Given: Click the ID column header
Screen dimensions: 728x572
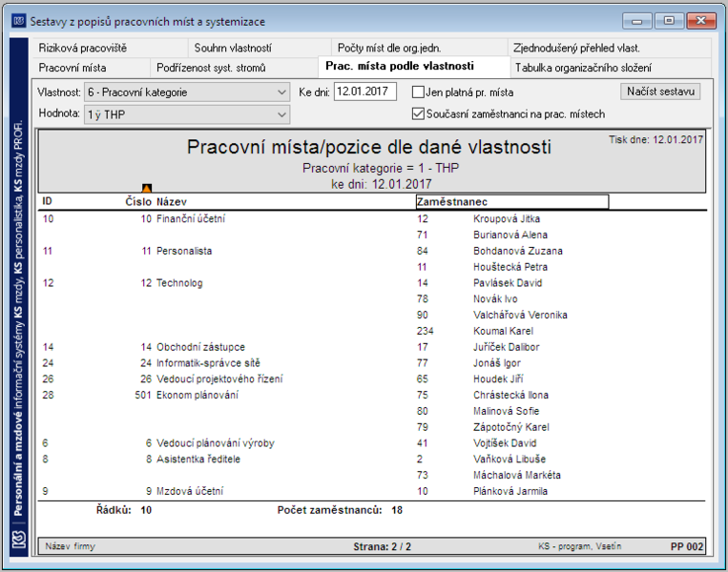Looking at the screenshot, I should [48, 201].
